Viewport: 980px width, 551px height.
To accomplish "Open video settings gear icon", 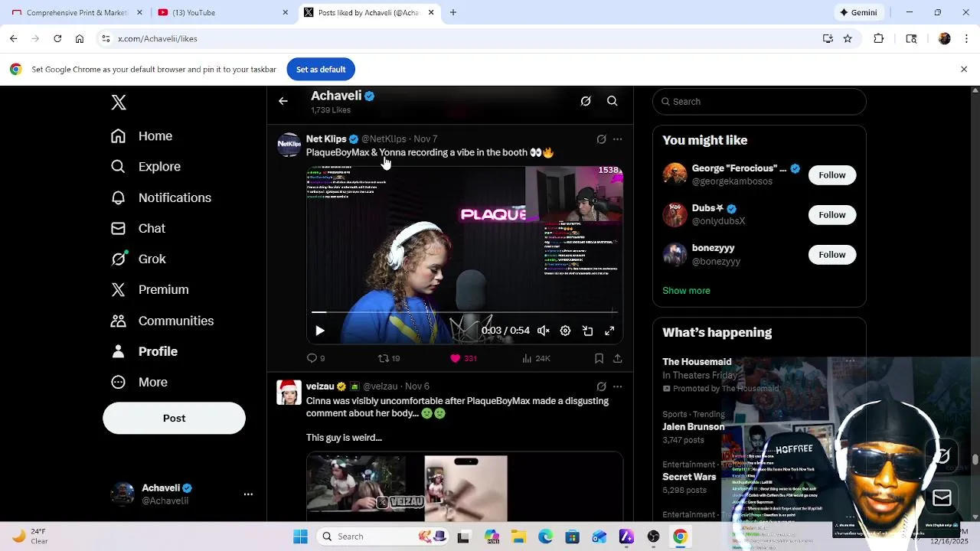I will [x=565, y=331].
